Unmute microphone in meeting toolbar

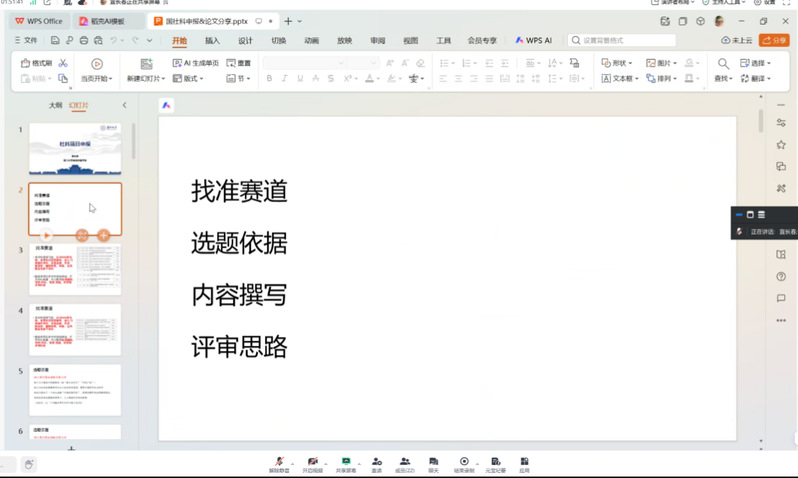tap(280, 463)
